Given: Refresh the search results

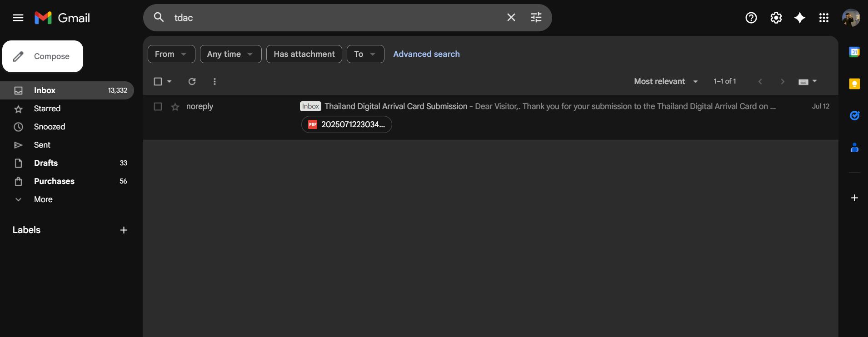Looking at the screenshot, I should pyautogui.click(x=192, y=81).
